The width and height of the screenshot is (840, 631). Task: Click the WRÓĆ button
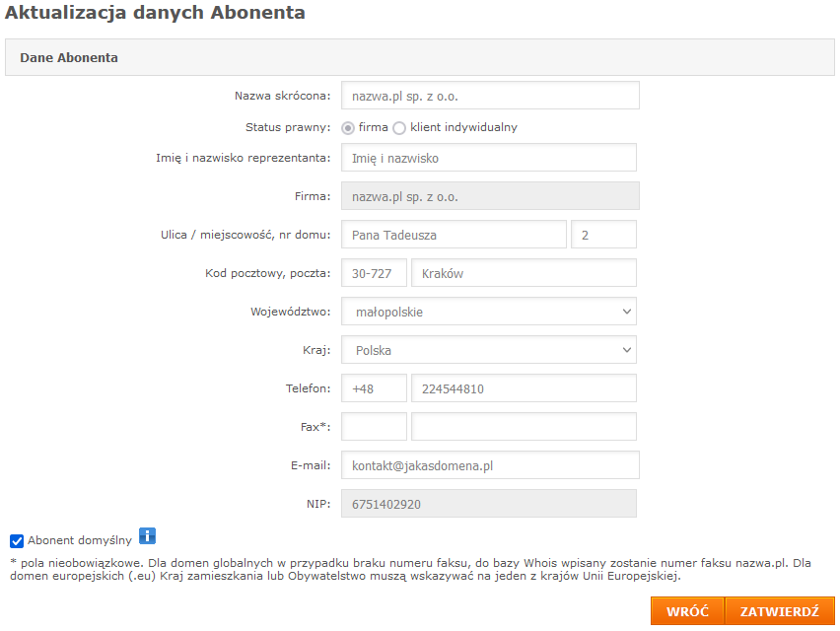click(x=687, y=611)
